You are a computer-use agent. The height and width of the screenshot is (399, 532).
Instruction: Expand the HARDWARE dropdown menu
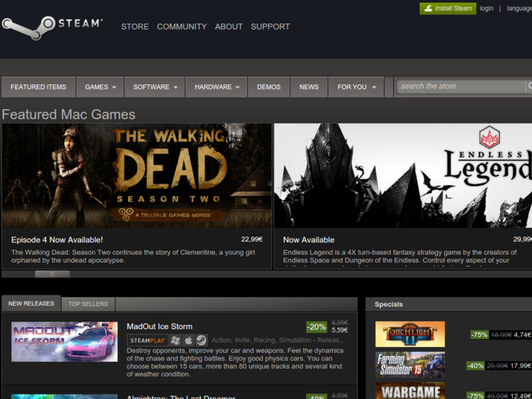(216, 87)
